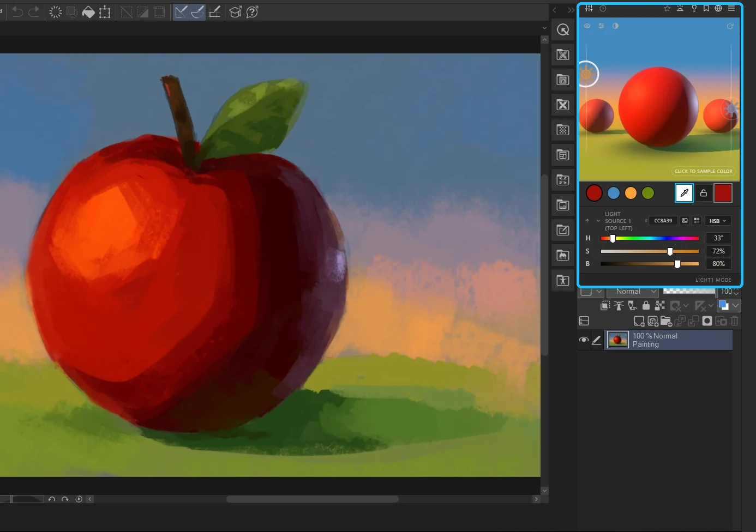Click the Clear (sunburst) icon in the command bar
The image size is (756, 532).
(56, 12)
